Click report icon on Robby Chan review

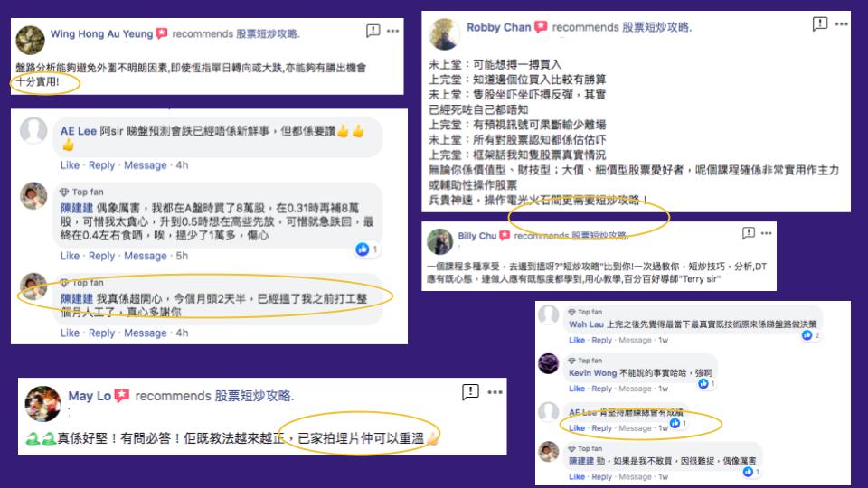point(820,23)
